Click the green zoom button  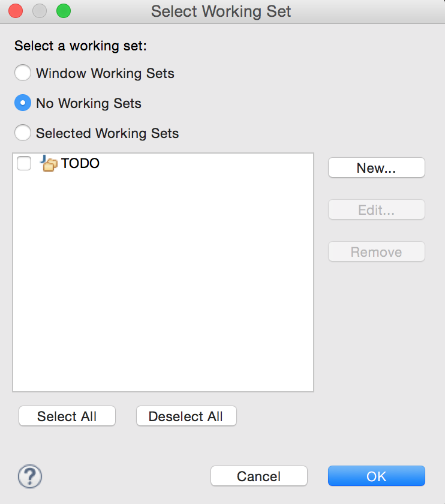tap(62, 11)
